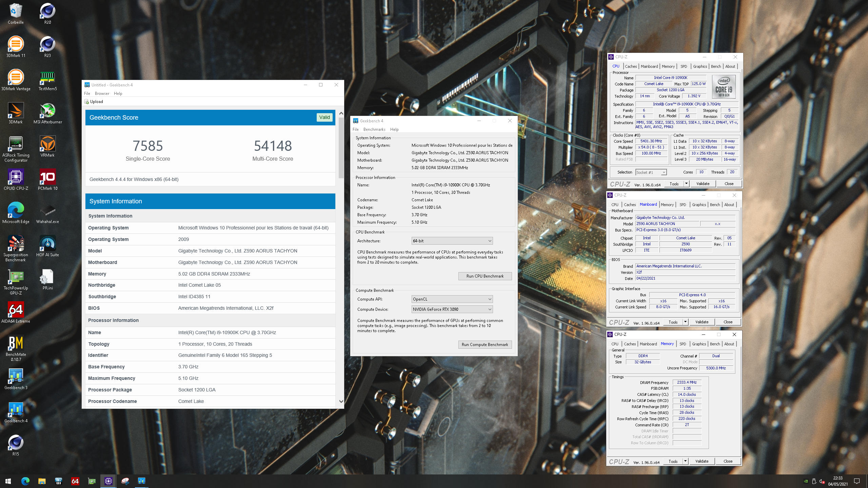This screenshot has width=868, height=488.
Task: Launch the AIDA64 Extreme desktop icon
Action: click(16, 312)
